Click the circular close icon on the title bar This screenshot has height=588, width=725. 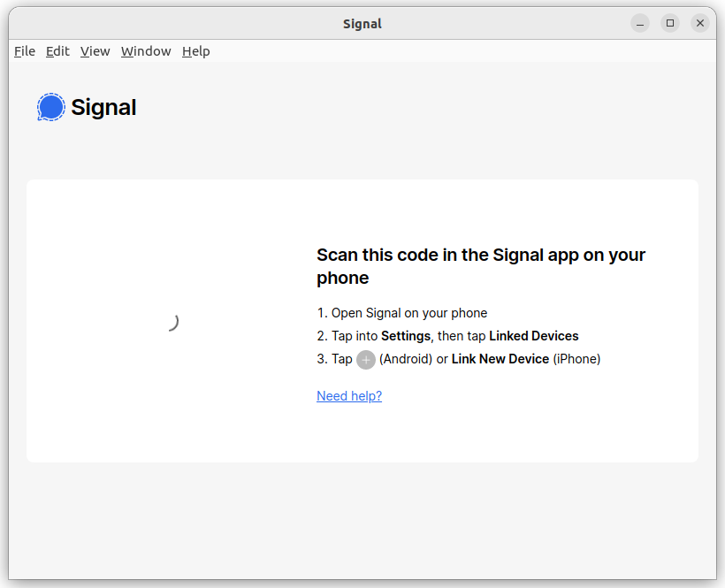coord(700,22)
